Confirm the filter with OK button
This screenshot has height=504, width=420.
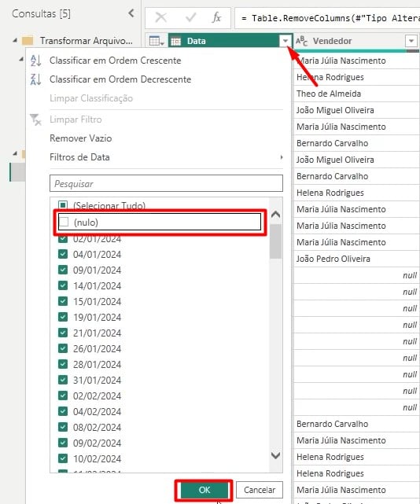coord(204,490)
